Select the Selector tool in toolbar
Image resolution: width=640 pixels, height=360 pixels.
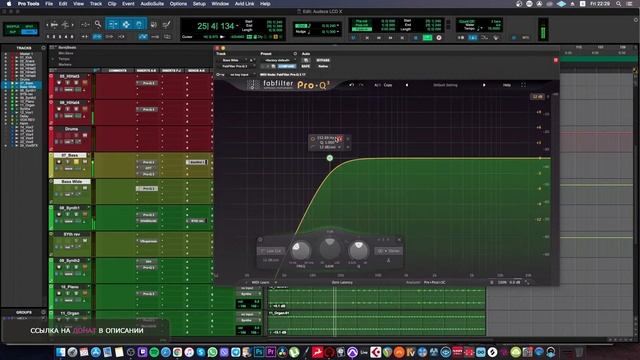[x=126, y=24]
